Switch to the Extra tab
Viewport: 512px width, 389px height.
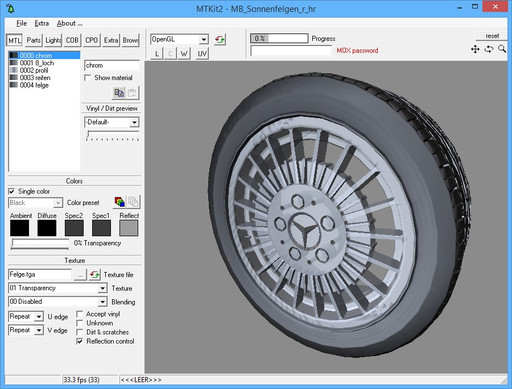(111, 41)
